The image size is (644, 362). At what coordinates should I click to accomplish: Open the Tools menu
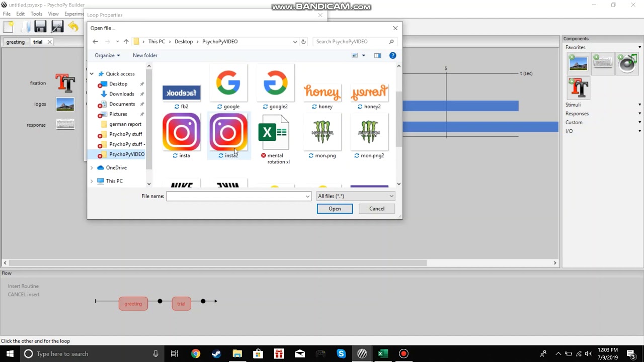click(36, 14)
